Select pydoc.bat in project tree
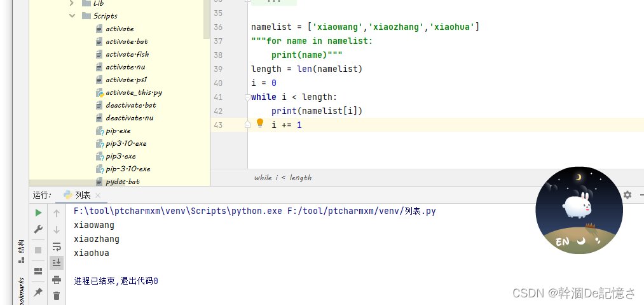This screenshot has width=644, height=305. (123, 181)
